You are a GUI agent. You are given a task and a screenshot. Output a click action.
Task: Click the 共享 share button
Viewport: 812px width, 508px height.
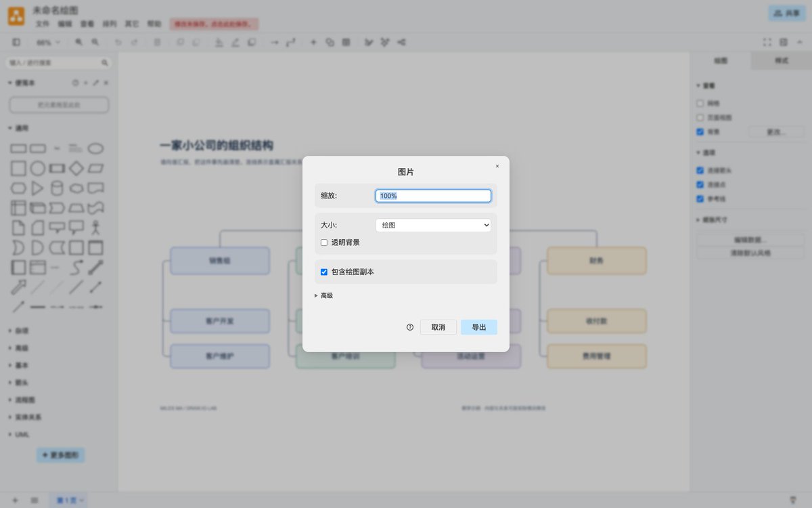[786, 14]
